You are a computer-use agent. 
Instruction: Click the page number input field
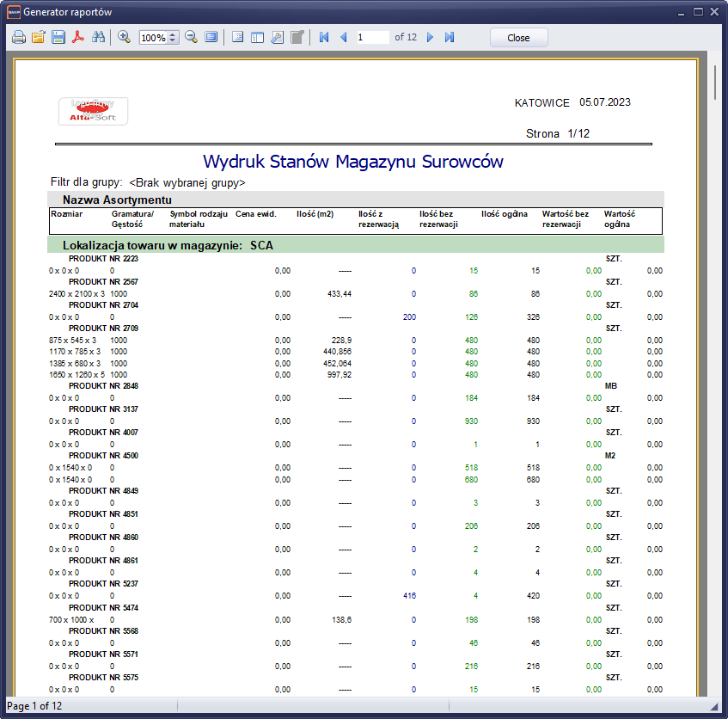click(x=372, y=38)
